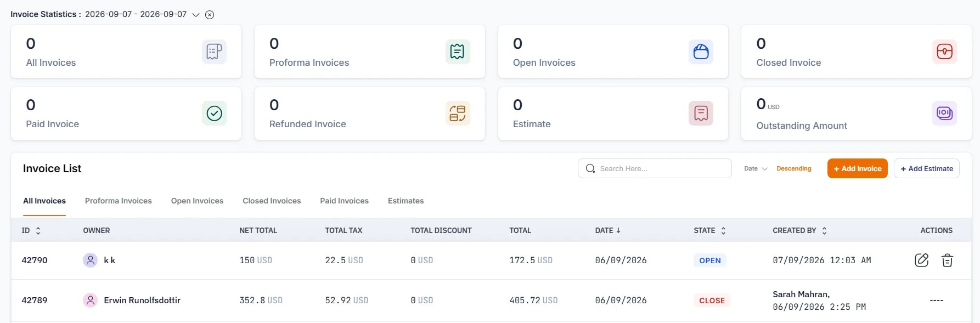Switch to Open Invoices tab

(x=197, y=201)
